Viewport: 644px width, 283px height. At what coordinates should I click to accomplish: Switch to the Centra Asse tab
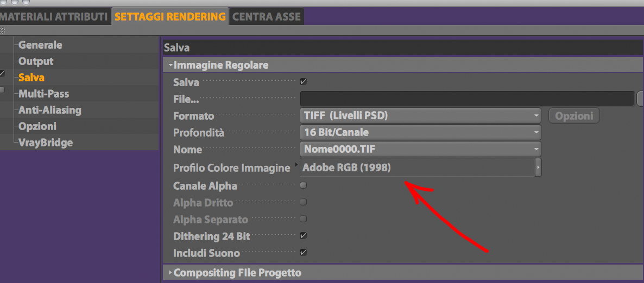pyautogui.click(x=266, y=17)
